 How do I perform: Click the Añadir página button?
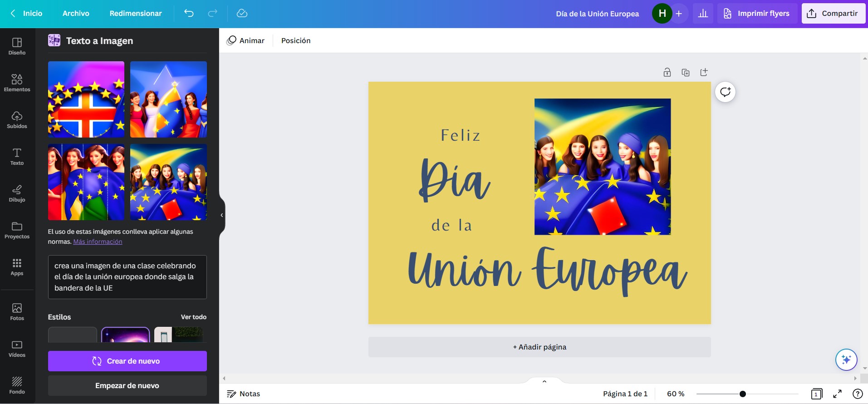click(x=539, y=347)
